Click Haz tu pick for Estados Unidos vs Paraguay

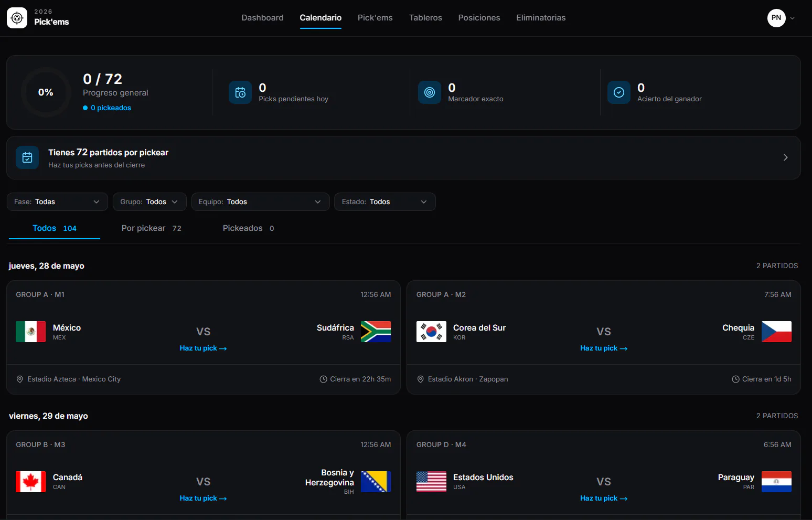click(604, 498)
